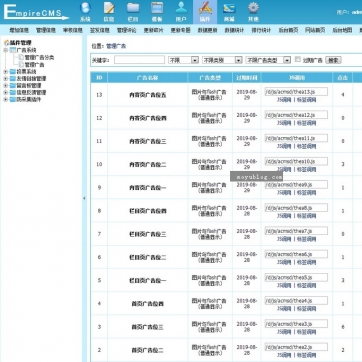Image resolution: width=362 pixels, height=362 pixels.
Task: Collapse the left sidebar with arrow handle
Action: tap(84, 198)
